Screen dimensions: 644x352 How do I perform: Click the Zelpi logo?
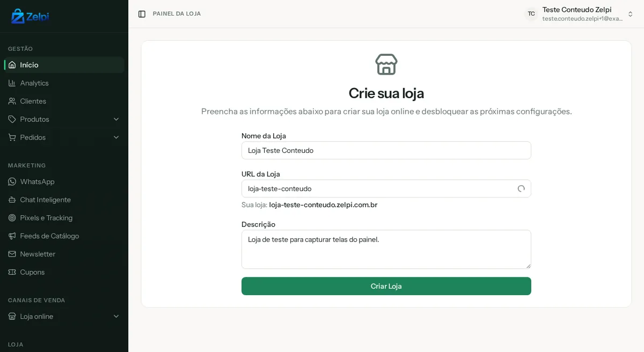30,16
